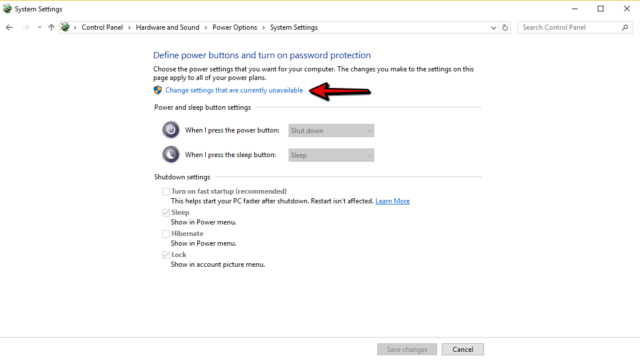640x361 pixels.
Task: Expand chevron after Hardware and Sound
Action: click(206, 27)
